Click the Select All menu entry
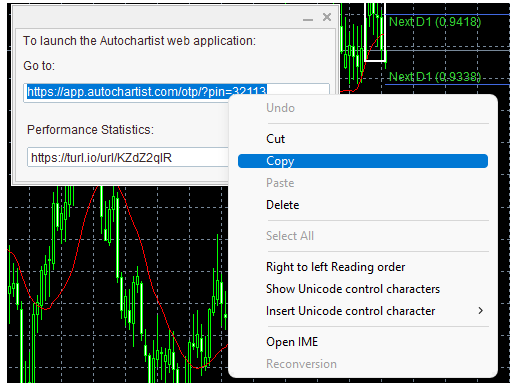Image resolution: width=516 pixels, height=390 pixels. click(363, 236)
